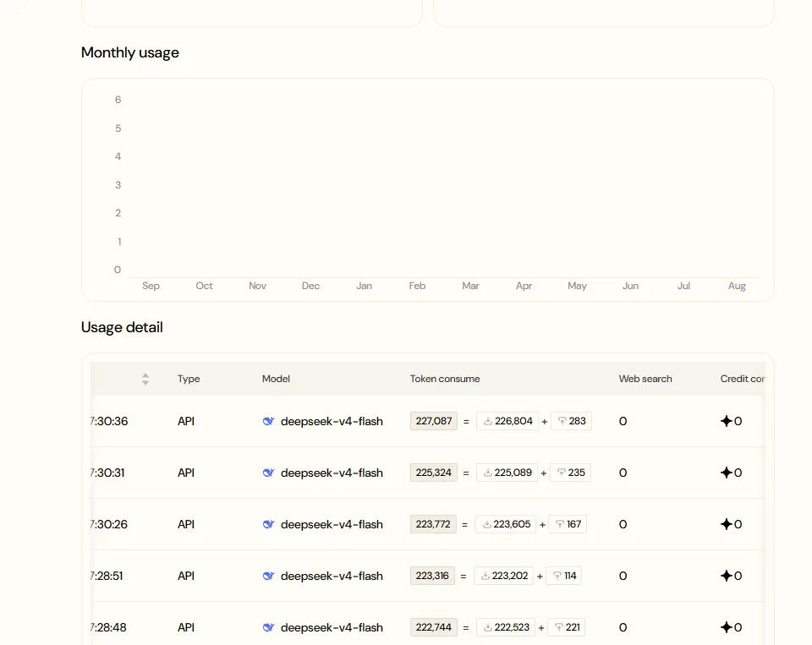Click web search count in 7:30:36 row
This screenshot has width=812, height=645.
tap(623, 421)
